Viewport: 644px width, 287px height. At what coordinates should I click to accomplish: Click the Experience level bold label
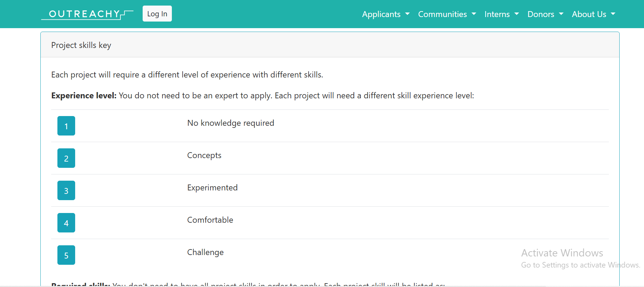pyautogui.click(x=84, y=96)
